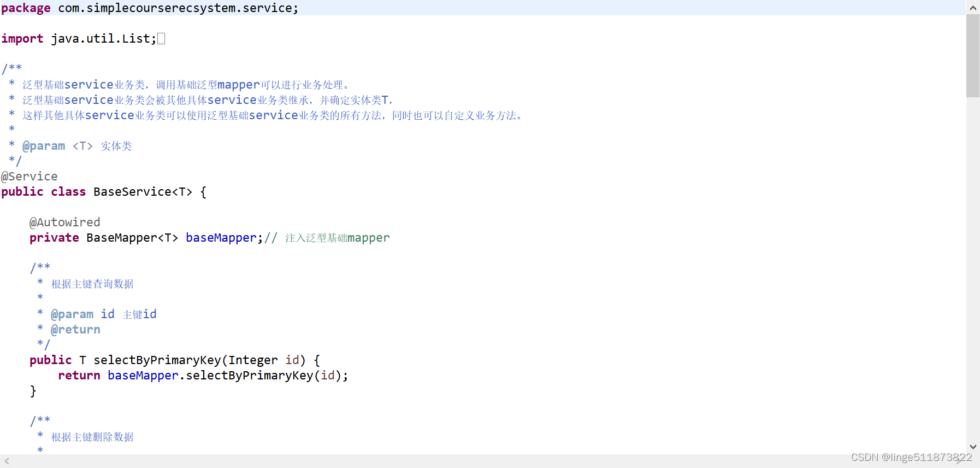Click baseMapper in the return statement
This screenshot has height=468, width=980.
pyautogui.click(x=143, y=376)
